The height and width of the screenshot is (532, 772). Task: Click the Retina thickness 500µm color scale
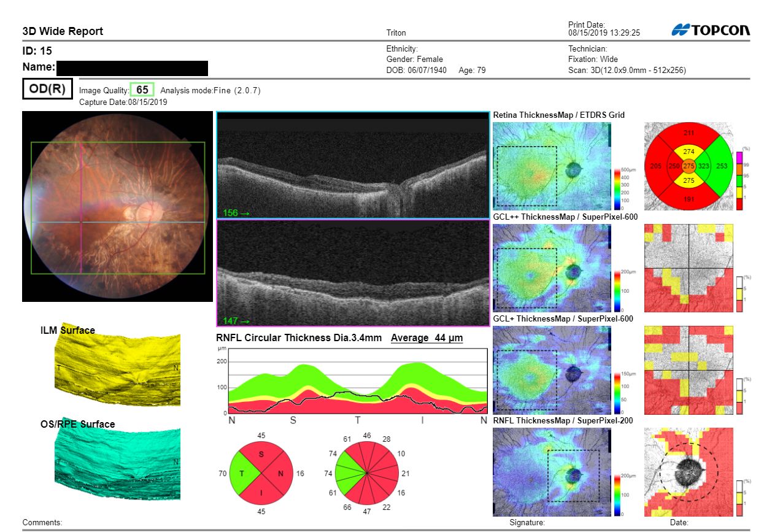(x=617, y=189)
